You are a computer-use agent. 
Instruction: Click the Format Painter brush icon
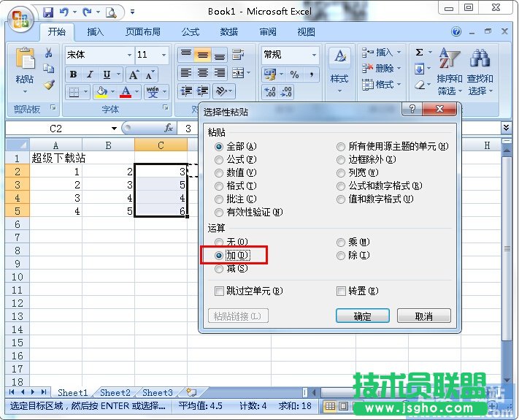pos(49,84)
